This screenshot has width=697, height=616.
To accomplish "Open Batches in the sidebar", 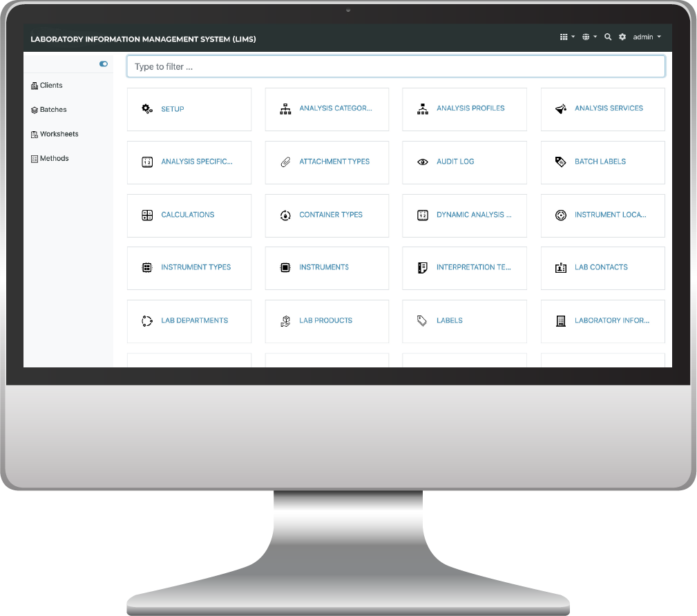I will point(49,110).
